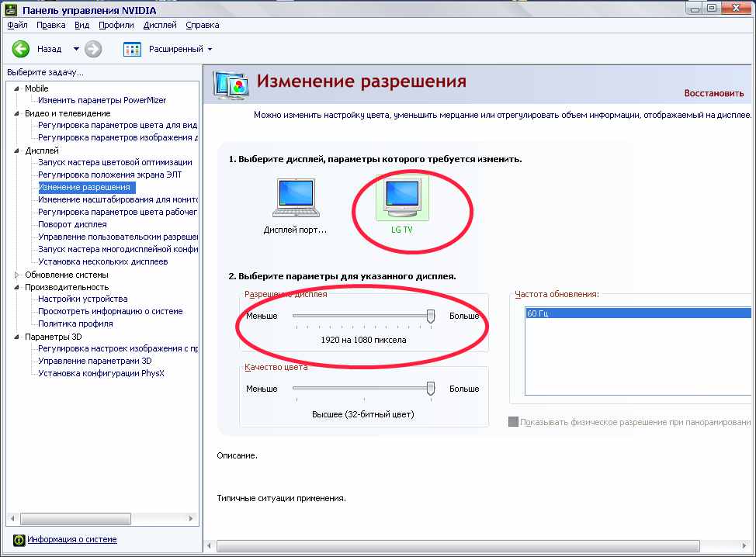Open the Справка menu
This screenshot has width=756, height=557.
pyautogui.click(x=203, y=25)
